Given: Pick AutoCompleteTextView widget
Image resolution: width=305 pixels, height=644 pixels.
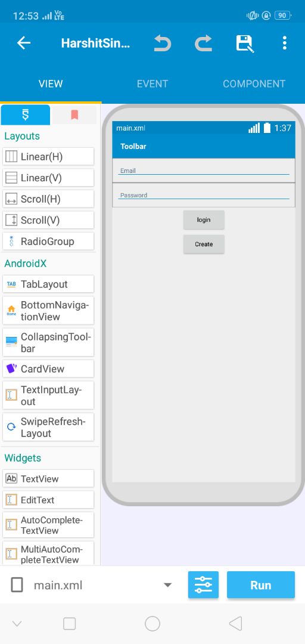Looking at the screenshot, I should (x=48, y=525).
